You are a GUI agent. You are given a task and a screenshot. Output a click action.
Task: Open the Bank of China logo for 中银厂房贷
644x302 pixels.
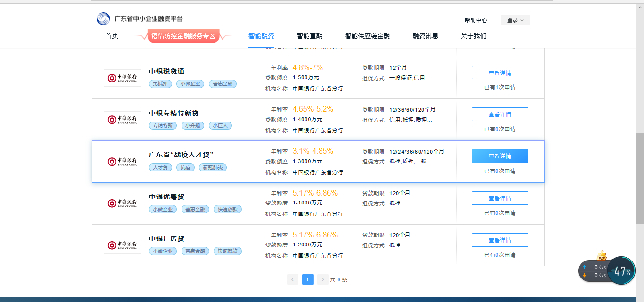[x=123, y=245]
